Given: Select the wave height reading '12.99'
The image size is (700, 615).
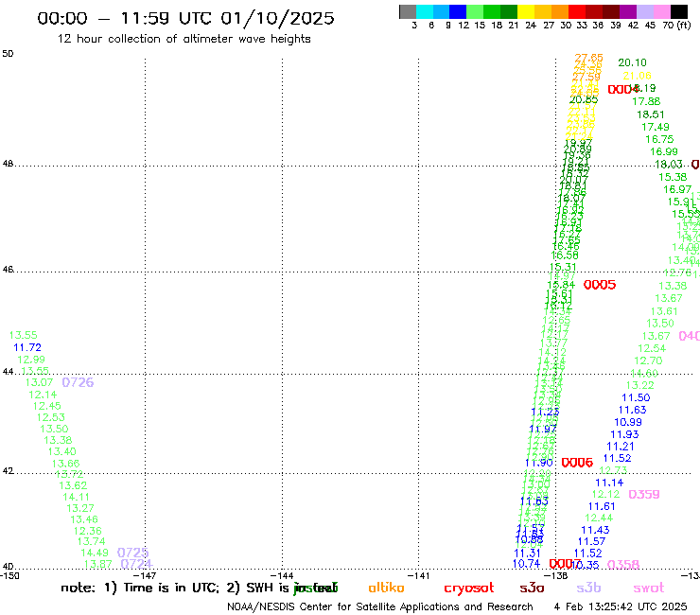Looking at the screenshot, I should (31, 360).
